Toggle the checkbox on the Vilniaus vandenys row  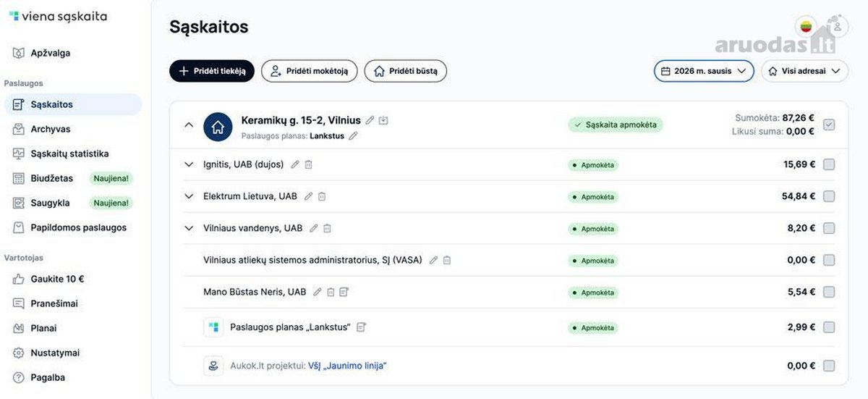coord(829,228)
